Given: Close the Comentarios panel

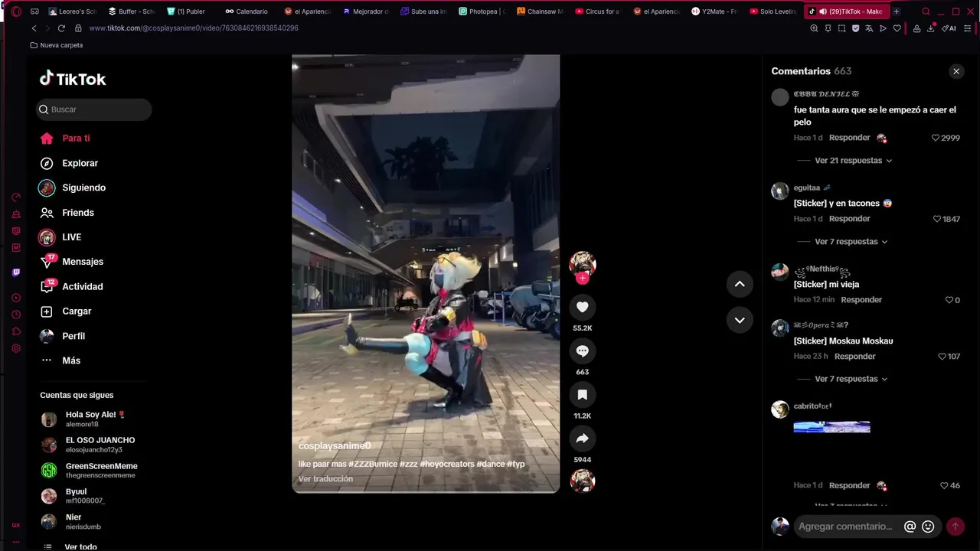Looking at the screenshot, I should [955, 71].
